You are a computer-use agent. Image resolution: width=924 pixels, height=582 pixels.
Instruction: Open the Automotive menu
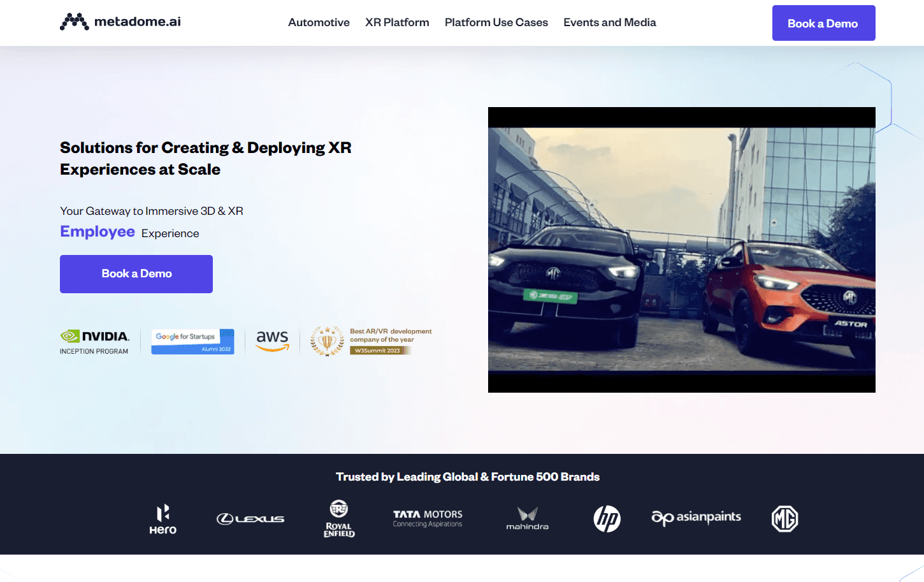click(x=319, y=22)
